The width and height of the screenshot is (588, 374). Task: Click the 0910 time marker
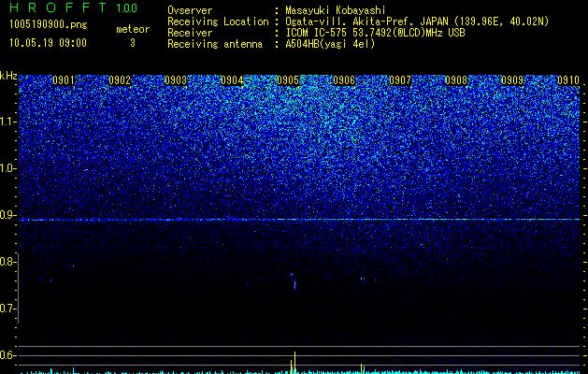[568, 80]
